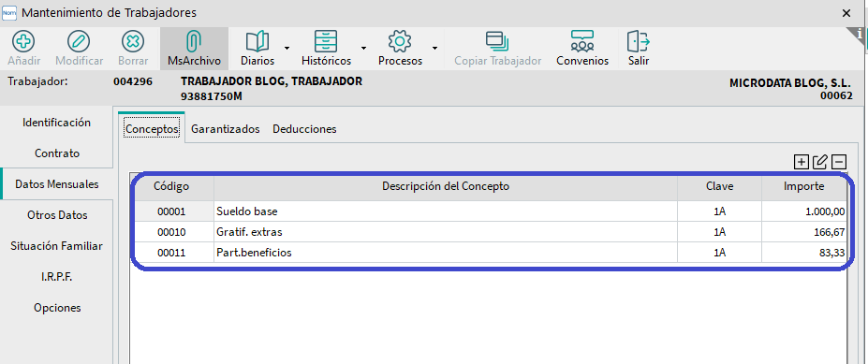
Task: Edit the concept with the pencil icon above the table
Action: coord(820,162)
